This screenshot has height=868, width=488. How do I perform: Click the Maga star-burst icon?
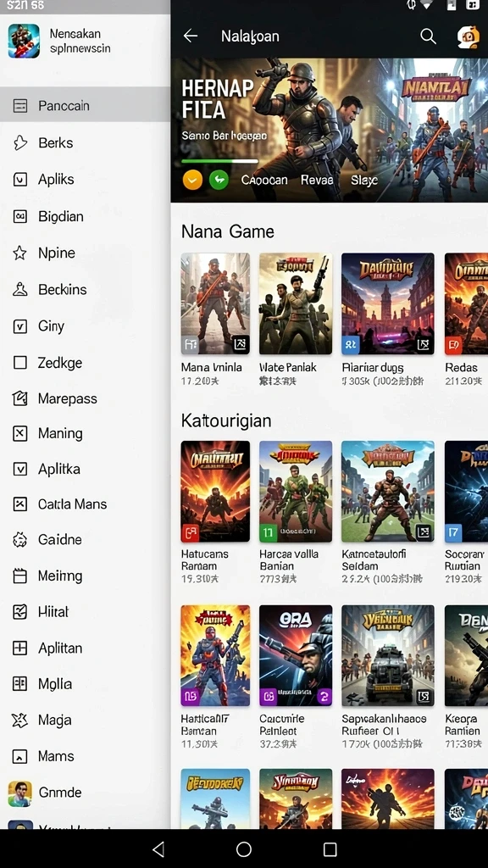[20, 721]
